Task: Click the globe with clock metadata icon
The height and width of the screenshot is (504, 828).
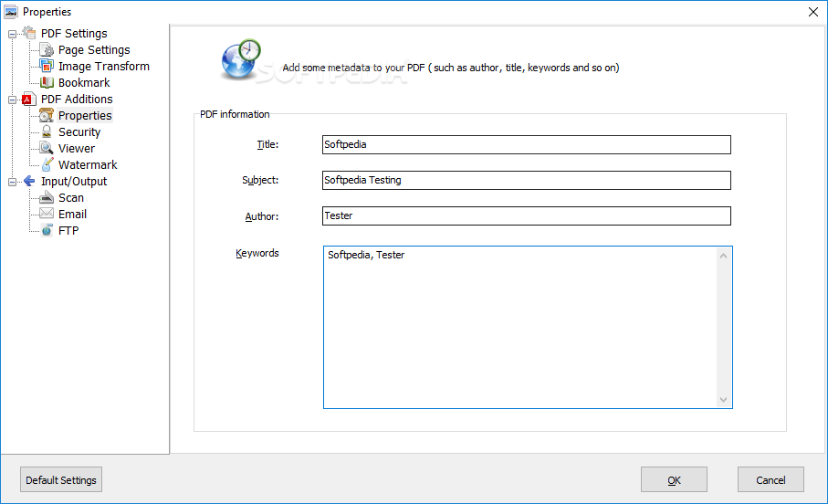Action: [x=241, y=59]
